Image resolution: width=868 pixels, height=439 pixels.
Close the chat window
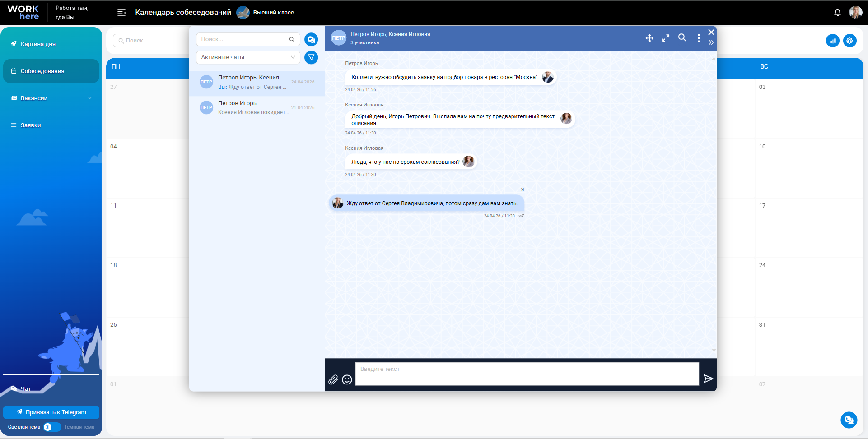711,32
